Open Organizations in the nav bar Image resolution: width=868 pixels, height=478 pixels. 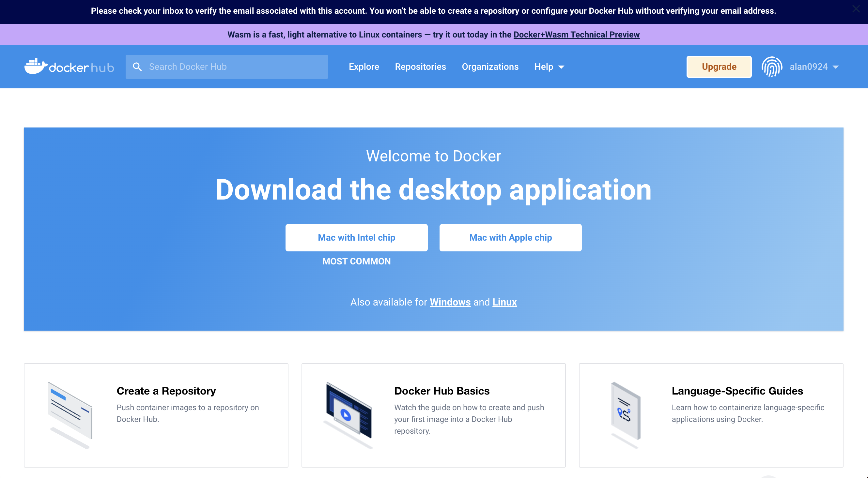coord(490,67)
